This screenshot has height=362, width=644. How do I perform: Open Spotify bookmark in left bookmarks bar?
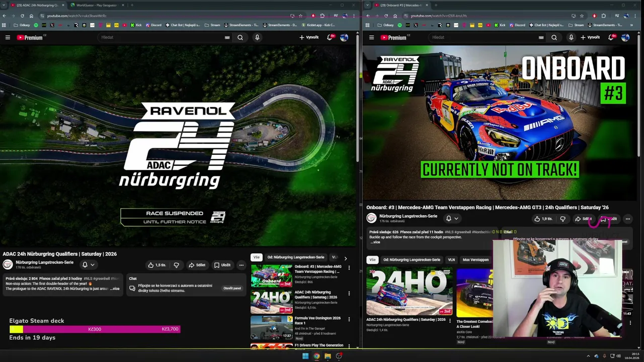click(36, 25)
